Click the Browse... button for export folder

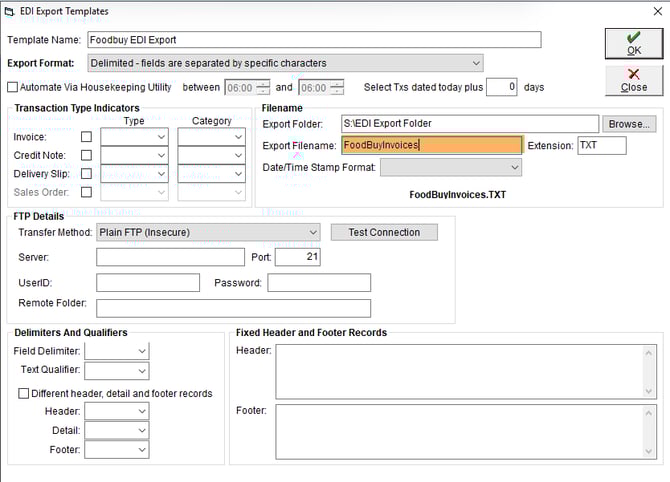(x=629, y=124)
